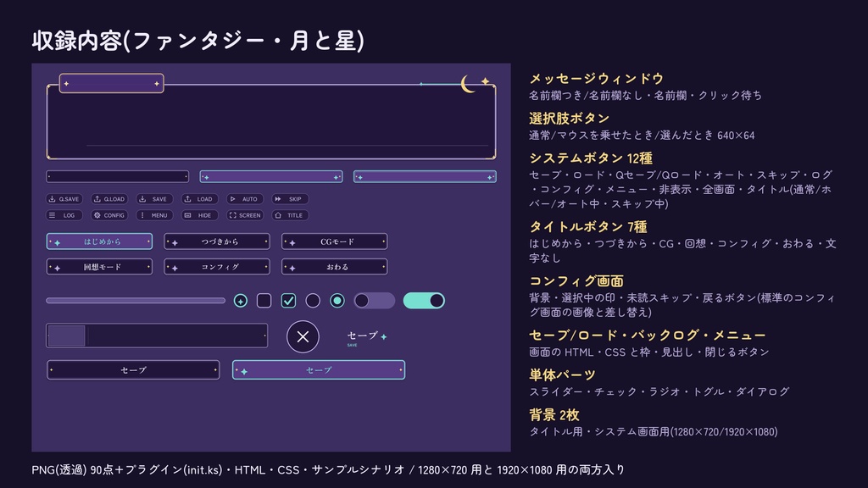Click the はじめから title button
Image resolution: width=868 pixels, height=488 pixels.
click(x=100, y=241)
